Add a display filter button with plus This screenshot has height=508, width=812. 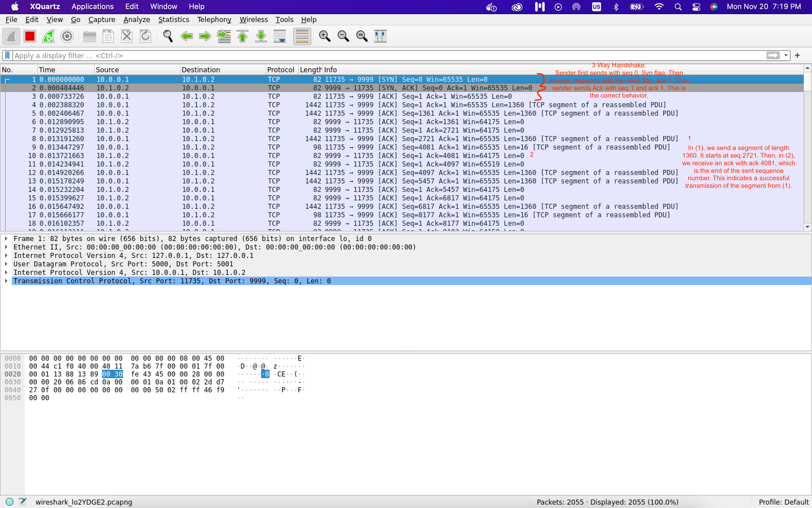(798, 55)
